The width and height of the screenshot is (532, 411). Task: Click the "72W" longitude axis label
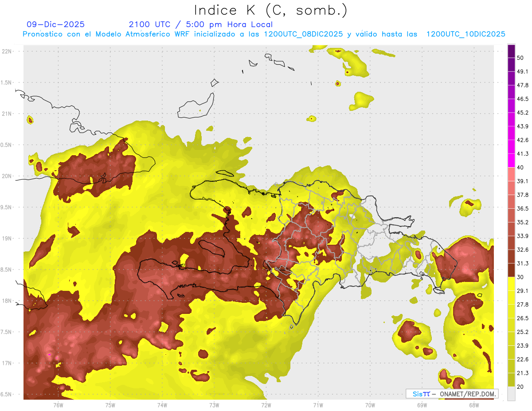click(x=266, y=405)
